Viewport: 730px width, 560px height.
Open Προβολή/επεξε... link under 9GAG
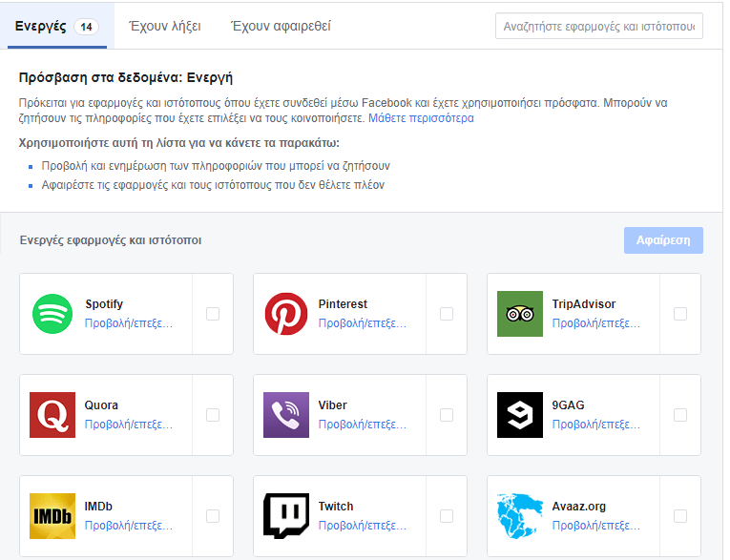tap(595, 425)
